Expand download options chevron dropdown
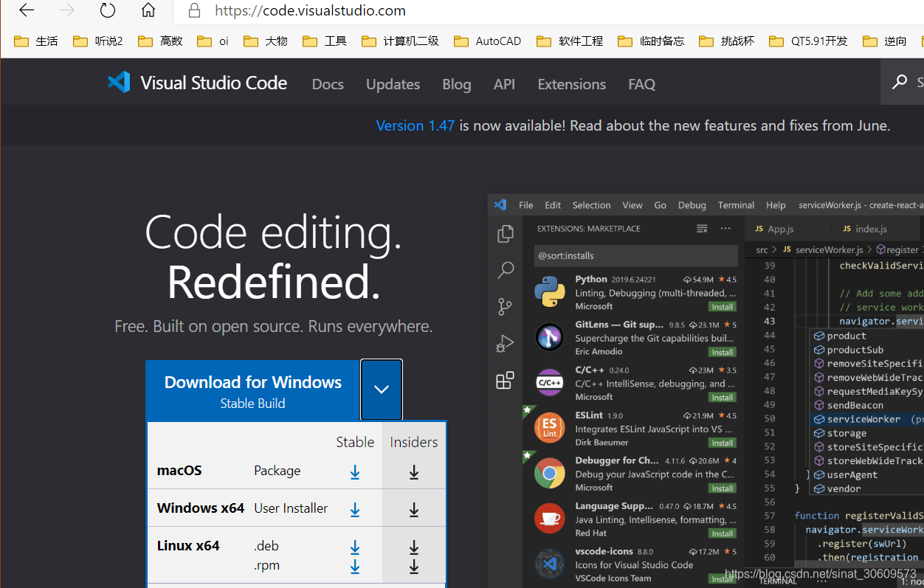The width and height of the screenshot is (924, 588). (382, 390)
